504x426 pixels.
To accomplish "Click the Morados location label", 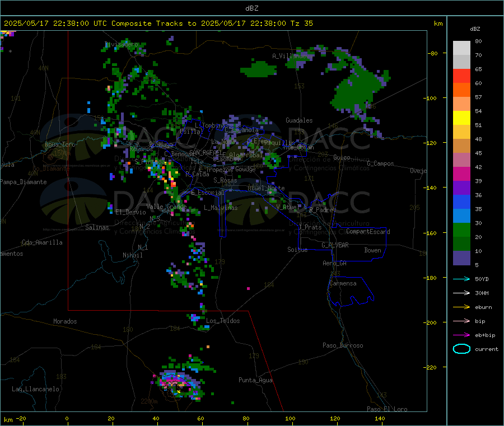I will 65,321.
